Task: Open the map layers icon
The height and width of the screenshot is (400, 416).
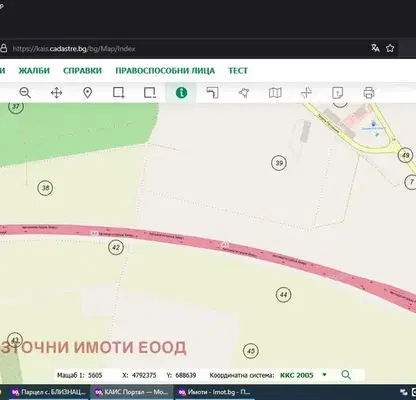Action: tap(275, 93)
